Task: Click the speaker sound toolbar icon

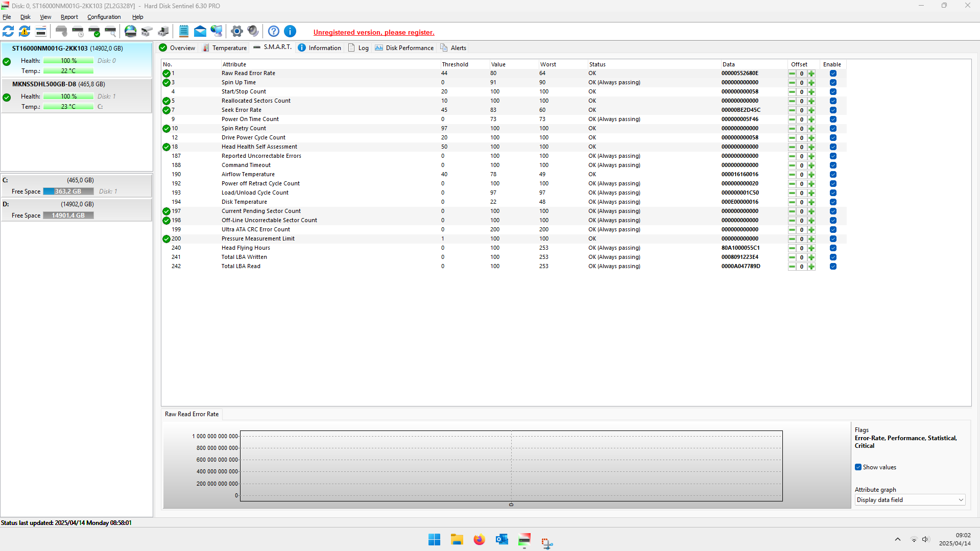Action: pos(253,32)
